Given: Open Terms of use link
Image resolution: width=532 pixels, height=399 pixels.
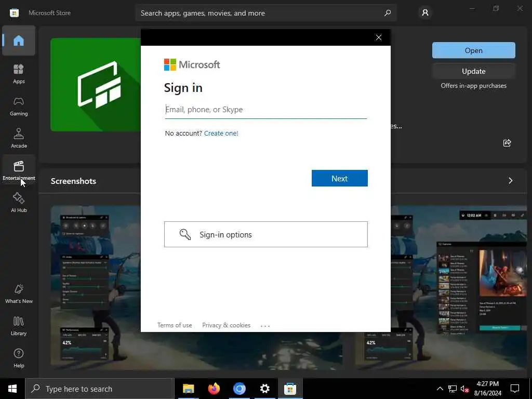Looking at the screenshot, I should point(175,325).
